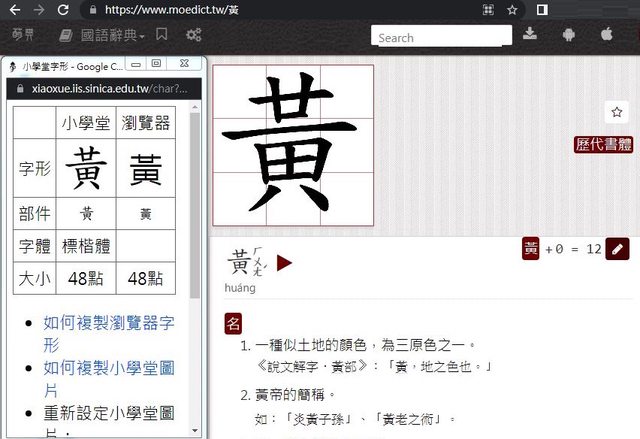
Task: Click the 黃 radical badge
Action: click(531, 249)
